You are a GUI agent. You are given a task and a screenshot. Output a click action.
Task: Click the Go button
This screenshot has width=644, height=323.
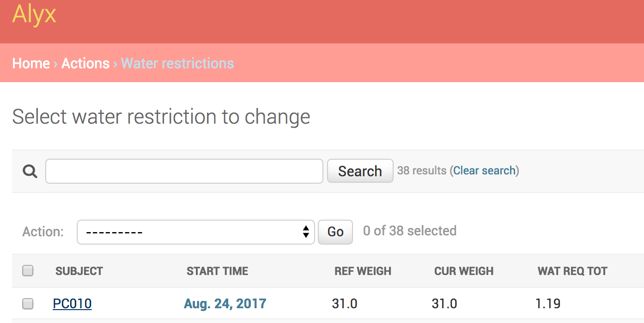pos(335,232)
